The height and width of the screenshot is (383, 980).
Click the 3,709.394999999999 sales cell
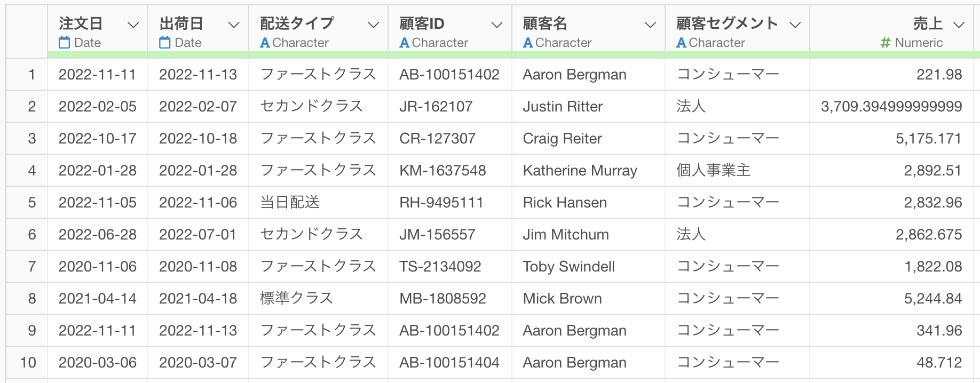click(x=891, y=106)
